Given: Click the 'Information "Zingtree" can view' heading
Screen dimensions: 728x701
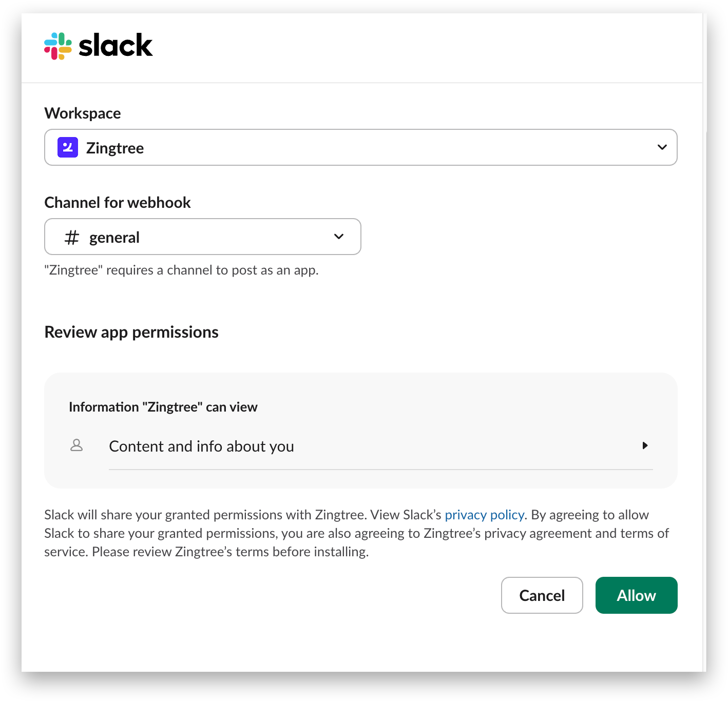Looking at the screenshot, I should coord(163,407).
